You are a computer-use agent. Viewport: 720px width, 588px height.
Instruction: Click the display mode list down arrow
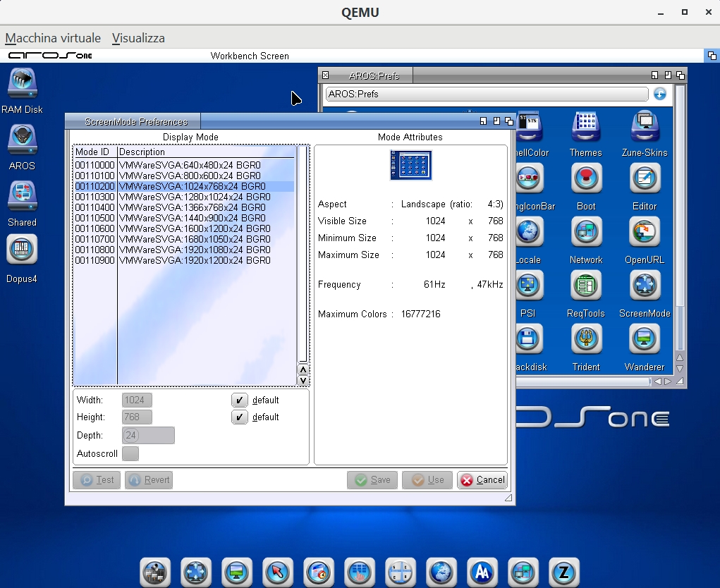(303, 381)
